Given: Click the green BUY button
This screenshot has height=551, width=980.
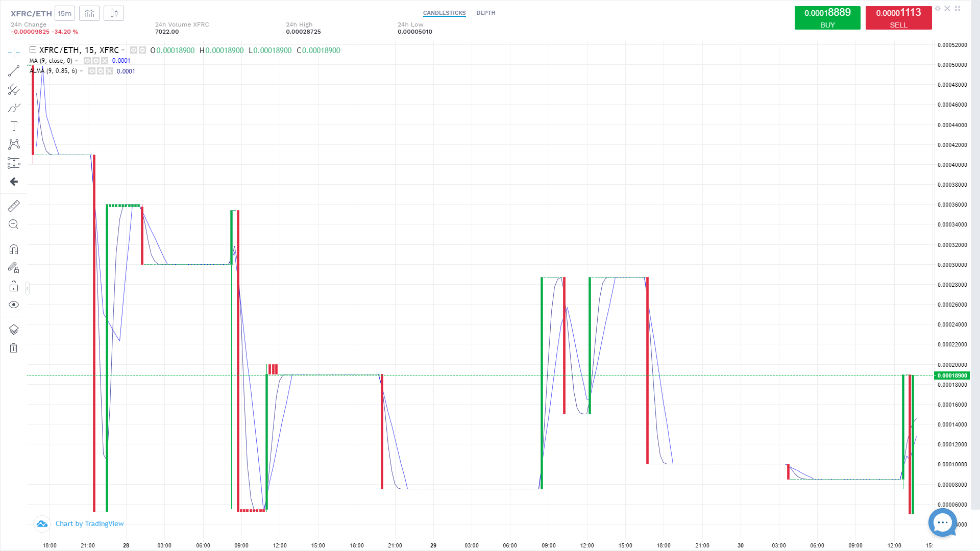Looking at the screenshot, I should tap(827, 18).
